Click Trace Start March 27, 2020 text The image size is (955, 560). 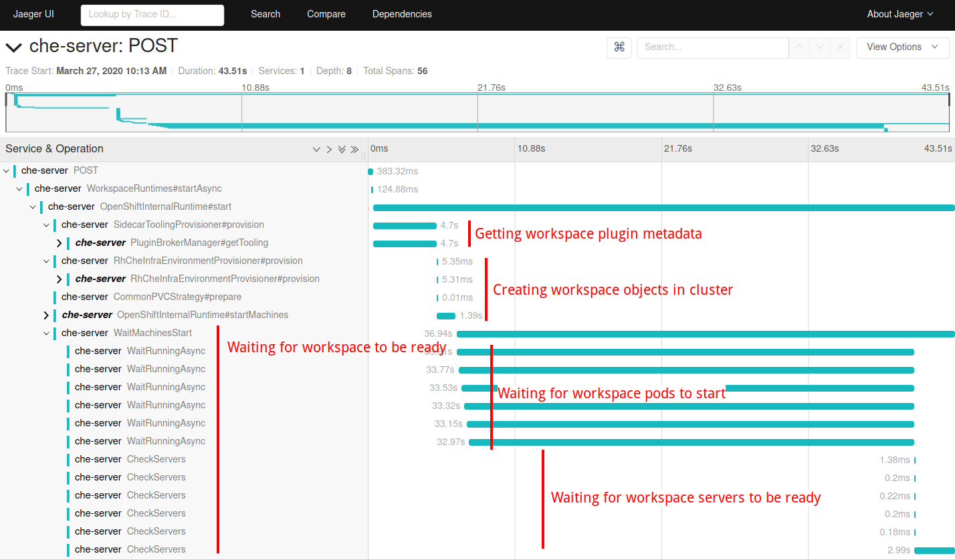(86, 71)
